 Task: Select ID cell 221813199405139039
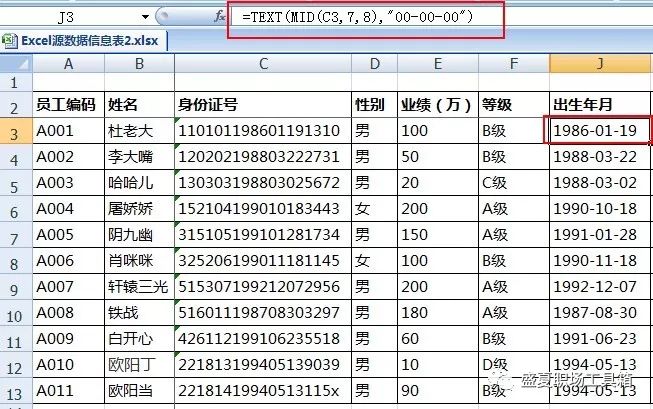[263, 365]
